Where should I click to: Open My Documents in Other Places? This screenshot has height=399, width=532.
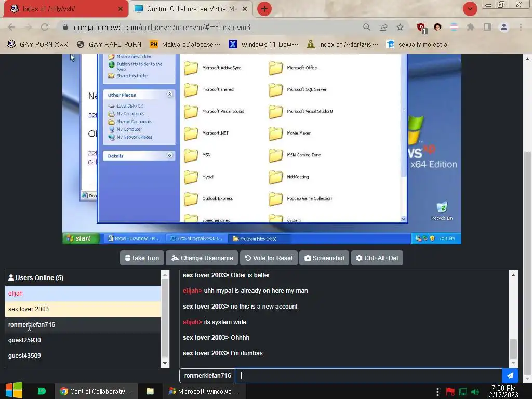click(126, 114)
